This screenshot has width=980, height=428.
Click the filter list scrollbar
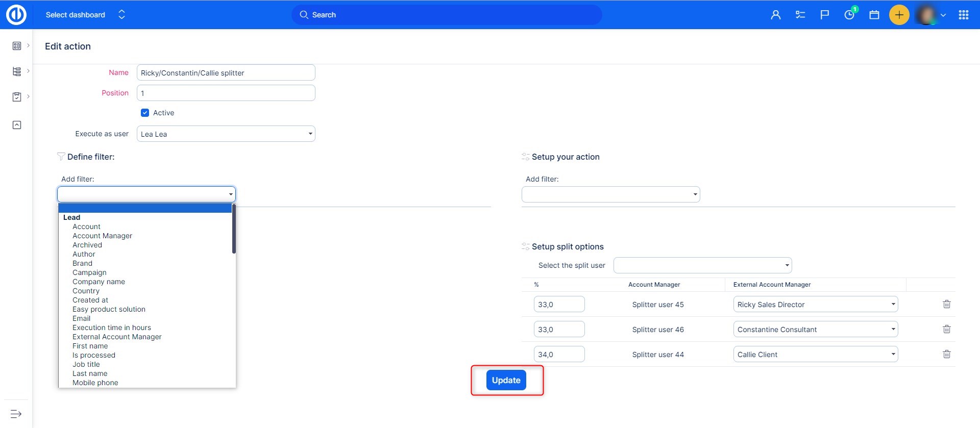[234, 230]
